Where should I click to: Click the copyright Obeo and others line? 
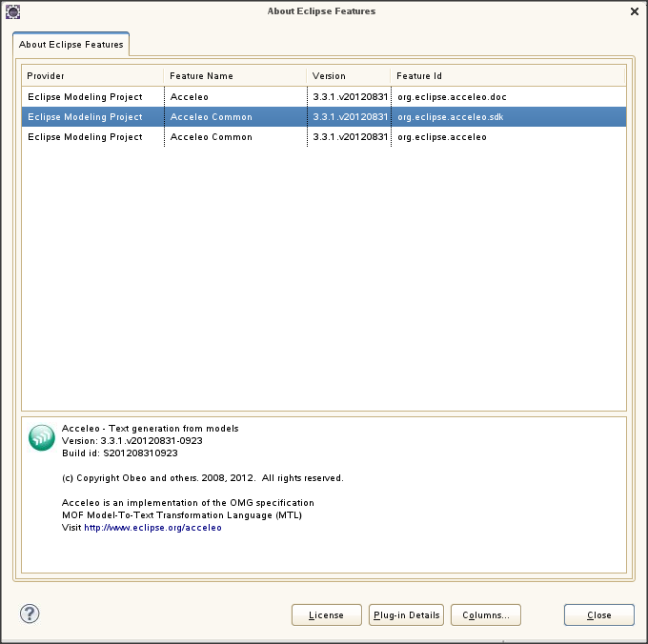[x=202, y=478]
